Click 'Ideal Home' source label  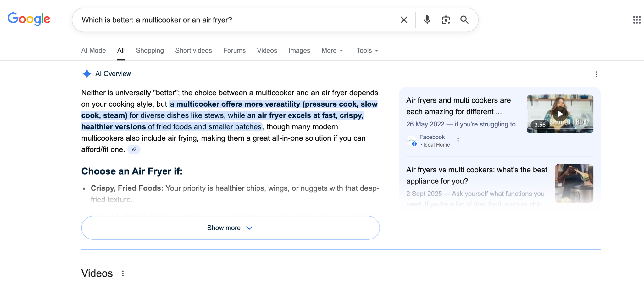tap(436, 145)
